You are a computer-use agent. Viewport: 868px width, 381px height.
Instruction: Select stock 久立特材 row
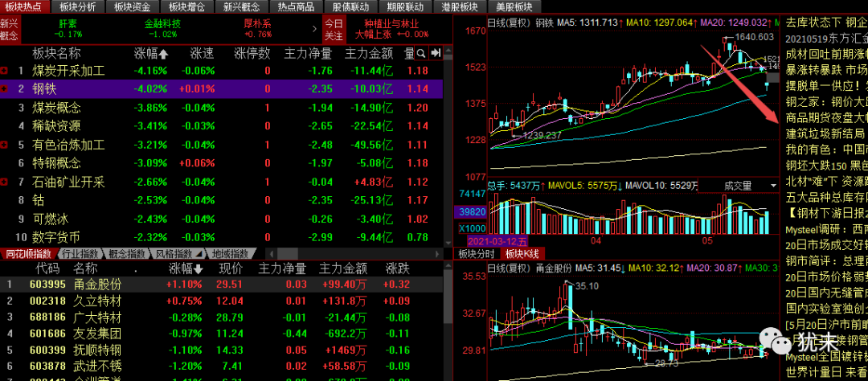click(222, 301)
